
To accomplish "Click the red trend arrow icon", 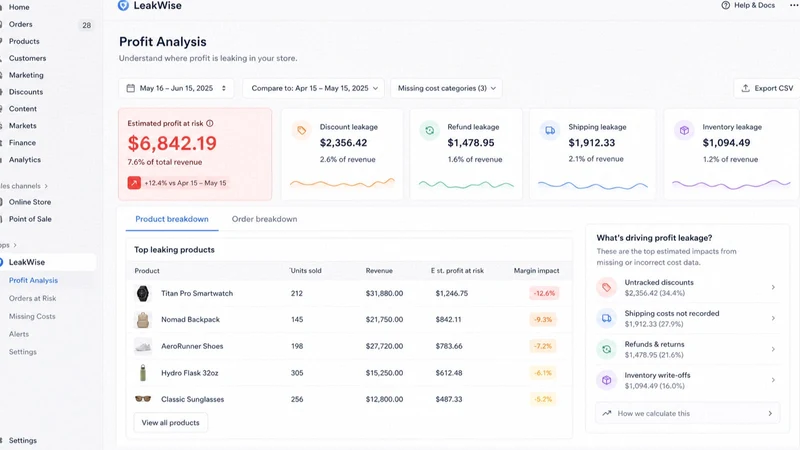I will tap(134, 183).
